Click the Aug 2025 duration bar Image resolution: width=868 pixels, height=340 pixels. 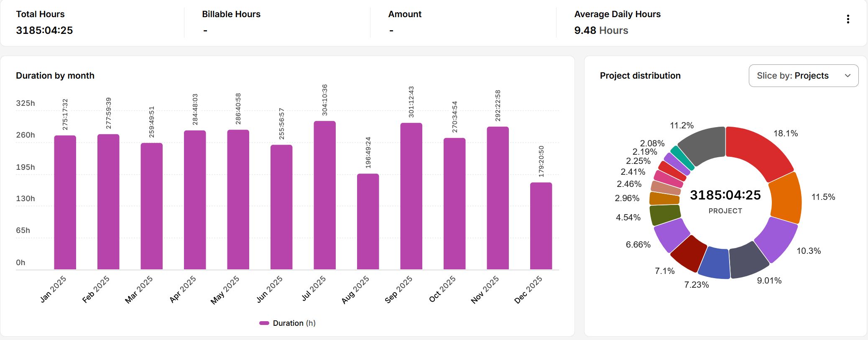(x=368, y=222)
